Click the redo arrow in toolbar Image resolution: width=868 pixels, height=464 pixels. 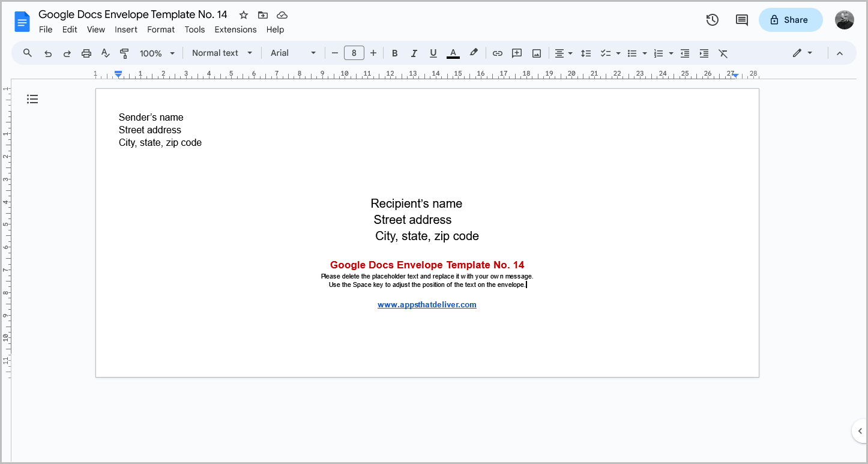click(x=67, y=53)
